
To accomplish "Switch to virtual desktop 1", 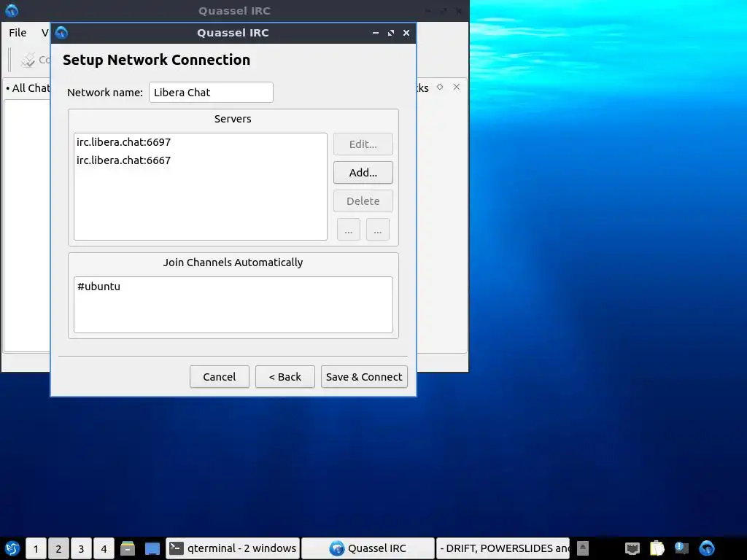I will 36,548.
